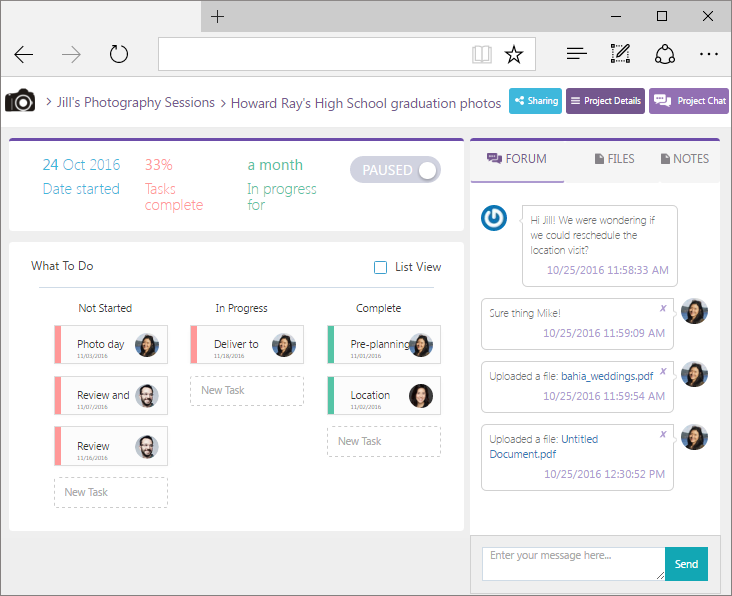
Task: Open the Pre-planning task card
Action: coord(384,345)
